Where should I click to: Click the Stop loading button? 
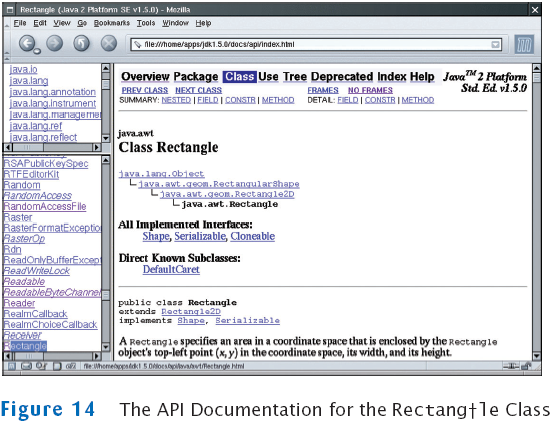tap(109, 44)
